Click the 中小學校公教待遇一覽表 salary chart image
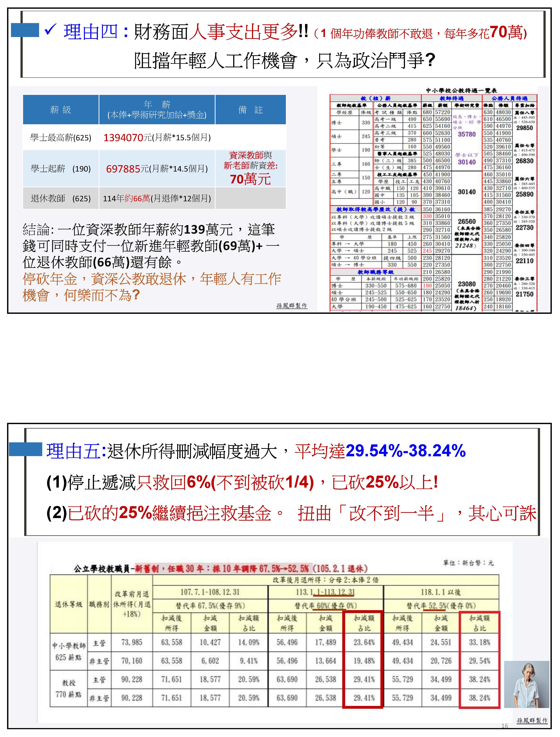This screenshot has height=737, width=560. tap(433, 200)
